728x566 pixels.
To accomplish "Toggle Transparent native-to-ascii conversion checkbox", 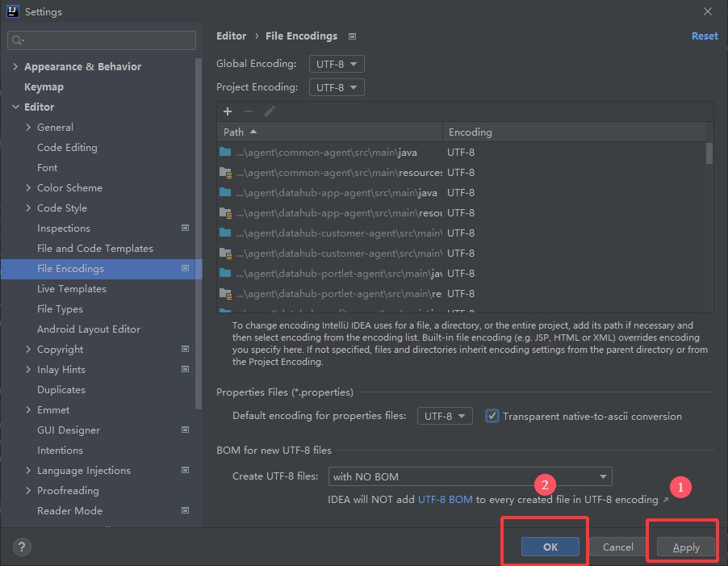I will point(492,416).
